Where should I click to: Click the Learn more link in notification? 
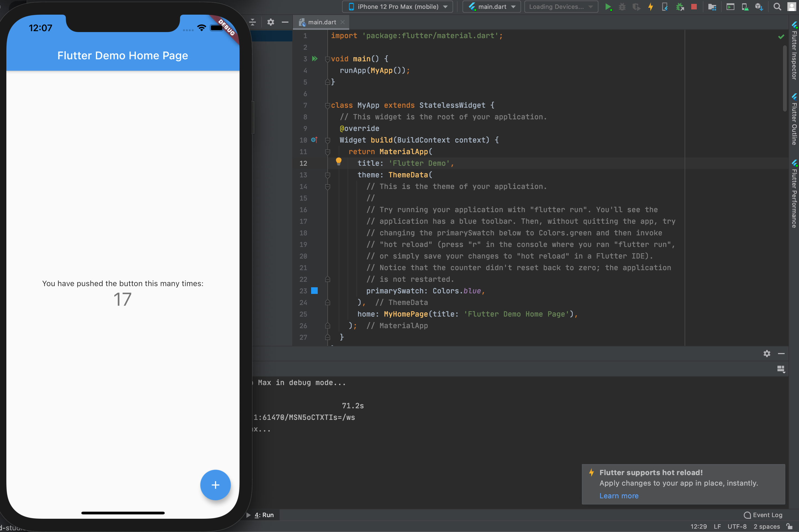pyautogui.click(x=619, y=496)
